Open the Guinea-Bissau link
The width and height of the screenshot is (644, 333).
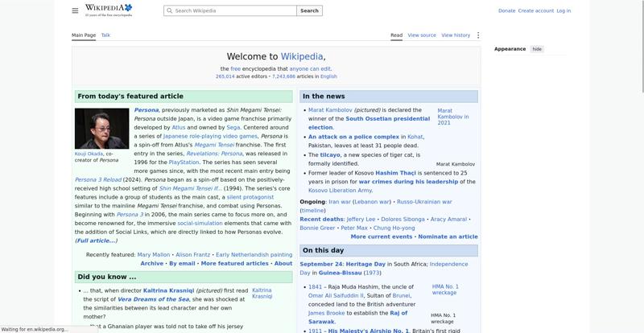pyautogui.click(x=340, y=273)
